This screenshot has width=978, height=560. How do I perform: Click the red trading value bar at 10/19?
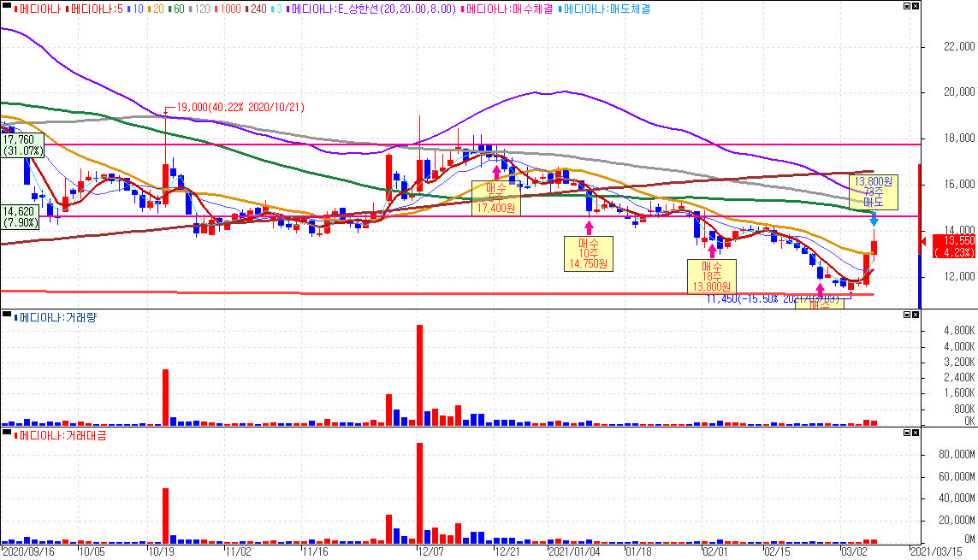(165, 516)
